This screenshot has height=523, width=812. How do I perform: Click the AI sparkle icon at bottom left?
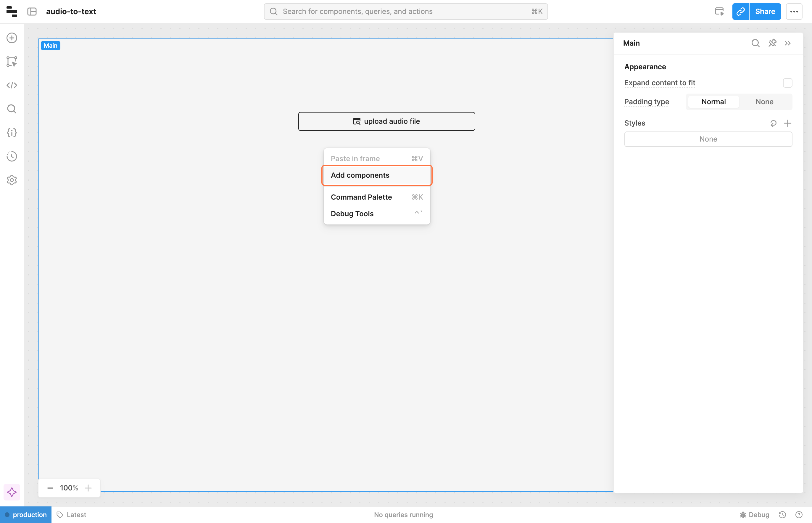(12, 492)
